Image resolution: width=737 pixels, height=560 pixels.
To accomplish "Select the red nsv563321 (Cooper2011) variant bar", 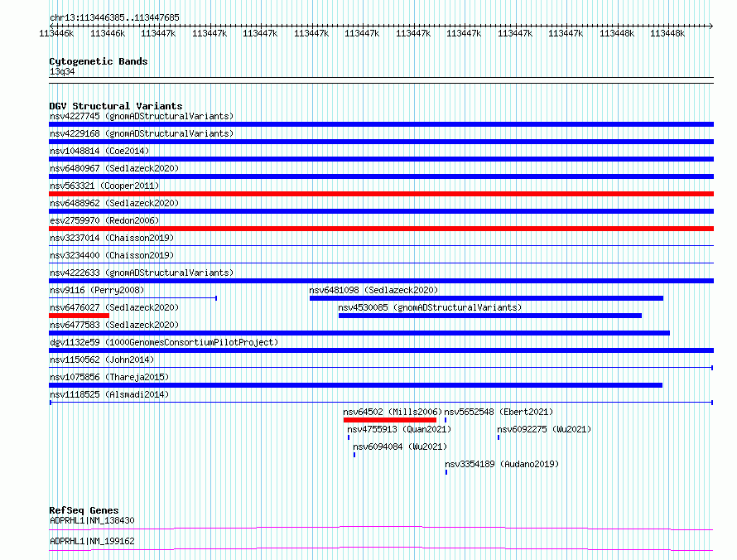I will coord(381,194).
